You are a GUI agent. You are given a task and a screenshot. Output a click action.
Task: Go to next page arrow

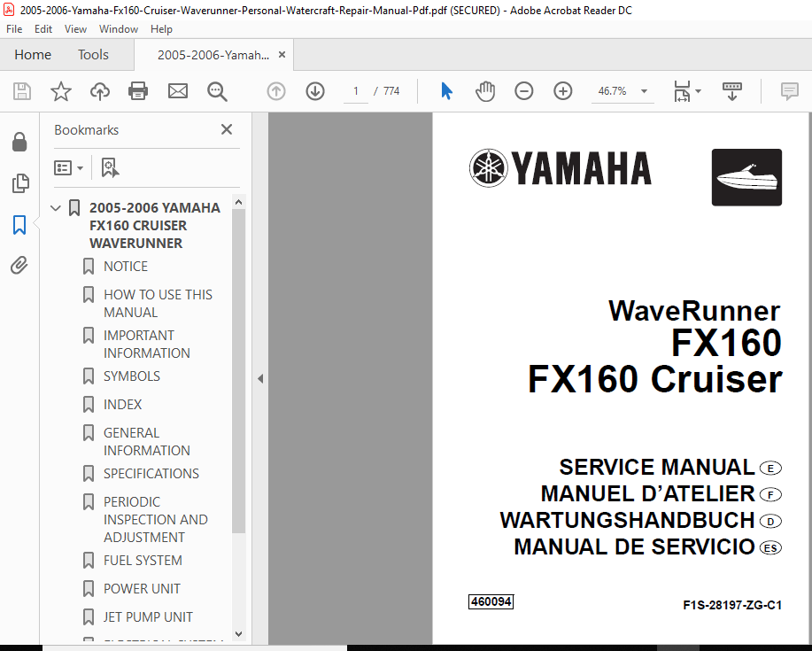pos(315,91)
